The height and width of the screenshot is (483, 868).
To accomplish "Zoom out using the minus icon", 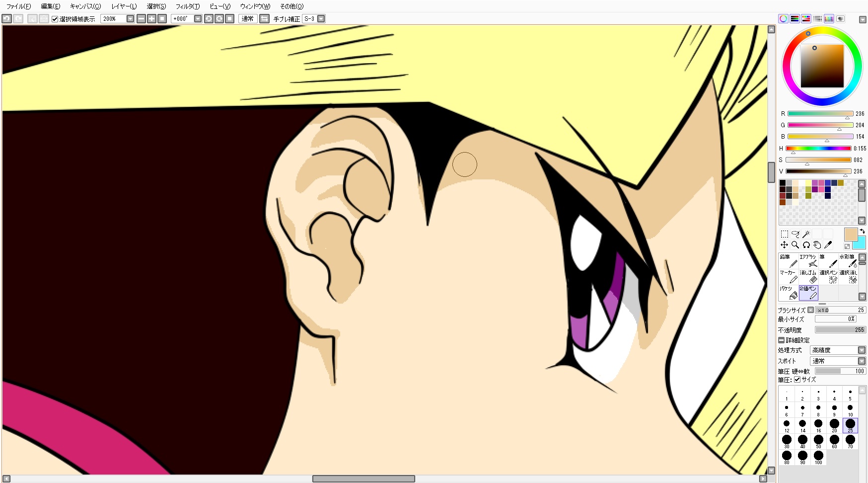I will coord(141,19).
